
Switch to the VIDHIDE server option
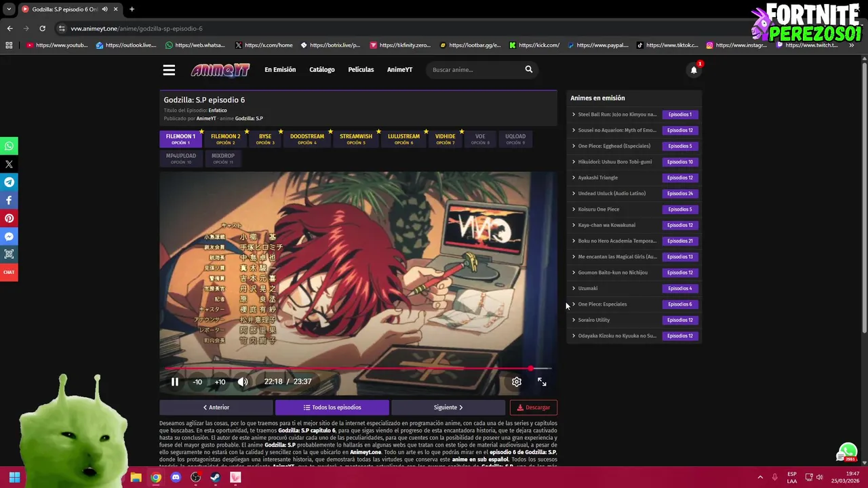[445, 139]
